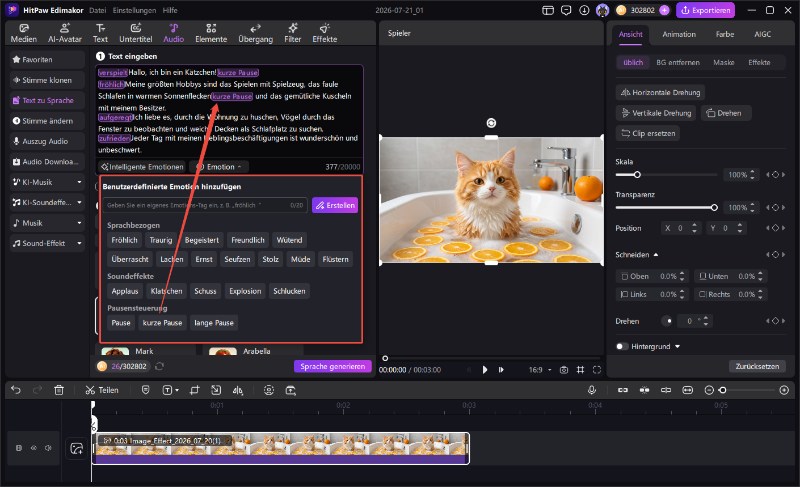This screenshot has height=487, width=800.
Task: Open text tool dropdown in timeline toolbar
Action: [177, 390]
